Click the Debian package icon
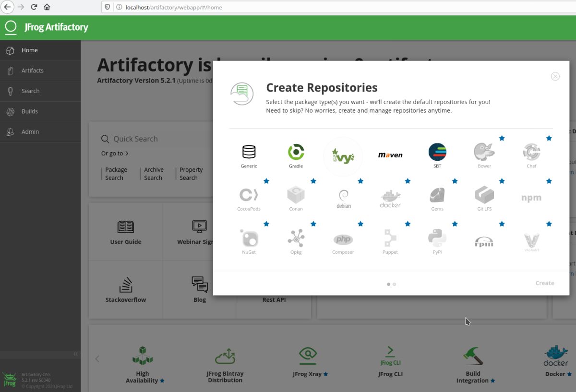Image resolution: width=576 pixels, height=392 pixels. (x=343, y=199)
